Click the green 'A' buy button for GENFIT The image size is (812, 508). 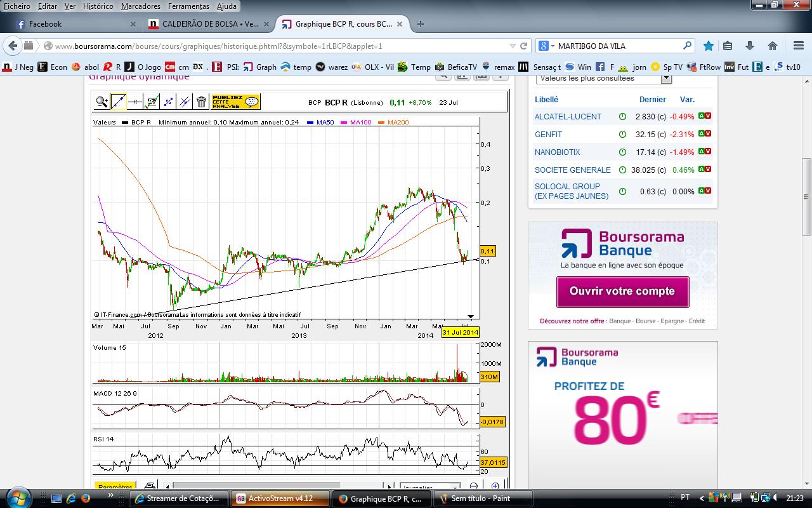[702, 134]
